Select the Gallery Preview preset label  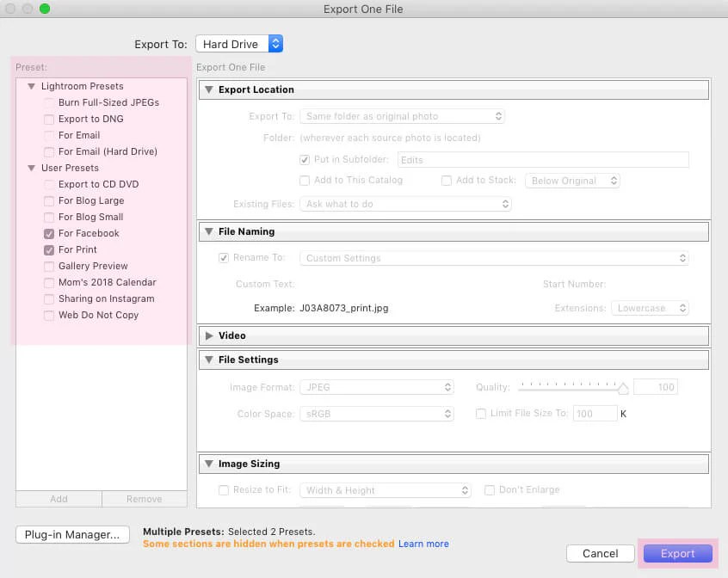[93, 267]
